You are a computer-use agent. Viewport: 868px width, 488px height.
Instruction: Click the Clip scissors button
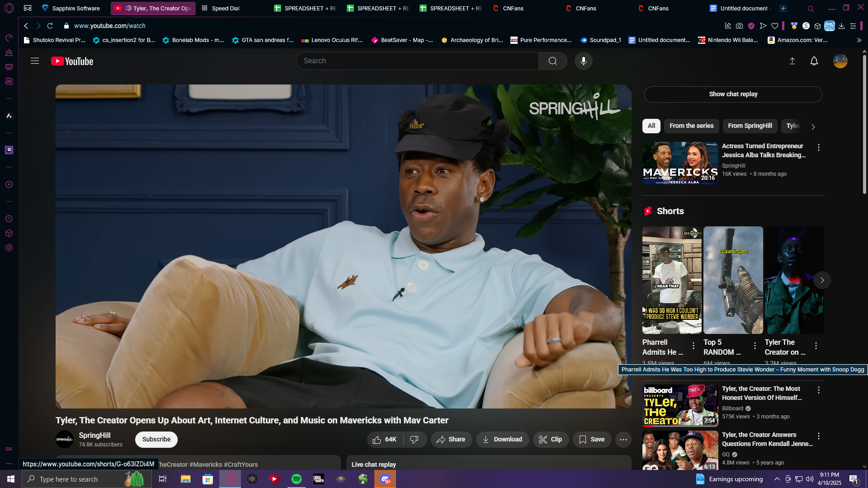coord(550,439)
